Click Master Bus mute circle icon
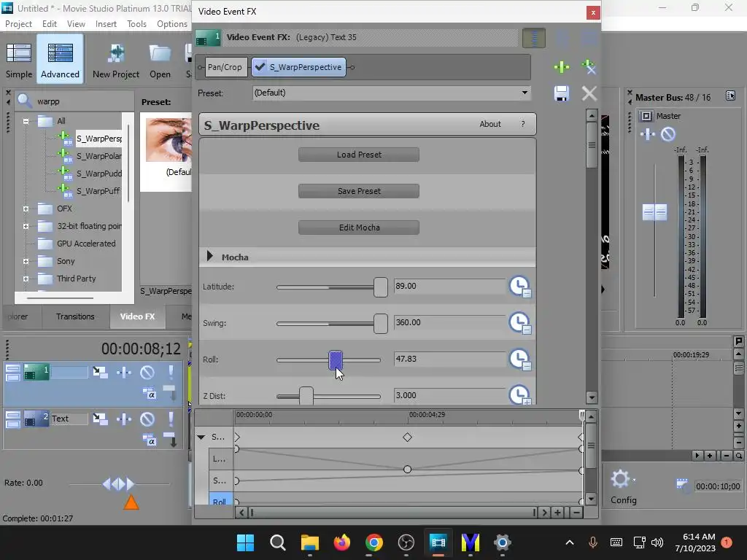Screen dimensions: 747x560 [668, 134]
